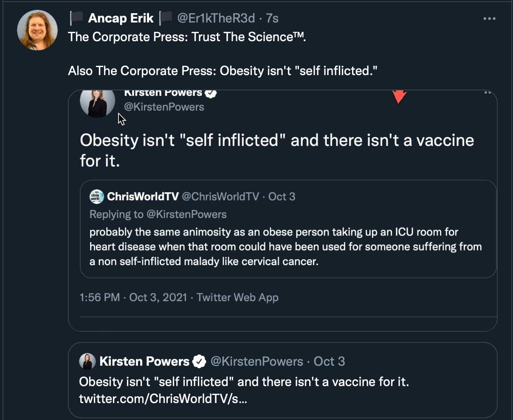This screenshot has width=513, height=420.
Task: Click the Twitter Web App source label
Action: point(237,297)
